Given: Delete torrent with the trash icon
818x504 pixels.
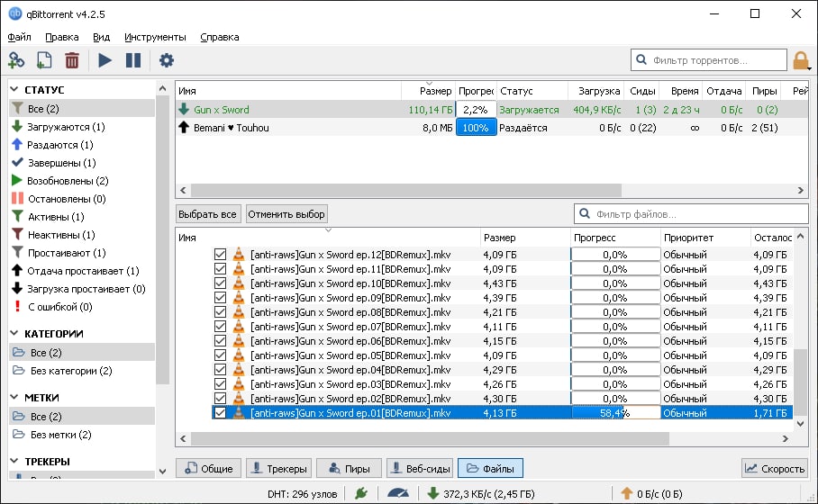Looking at the screenshot, I should (72, 60).
